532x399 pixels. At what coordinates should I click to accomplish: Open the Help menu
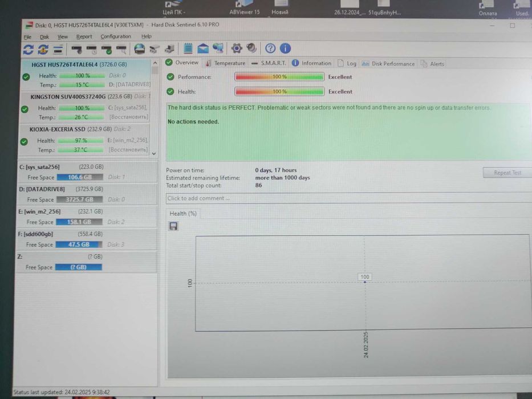tap(146, 36)
